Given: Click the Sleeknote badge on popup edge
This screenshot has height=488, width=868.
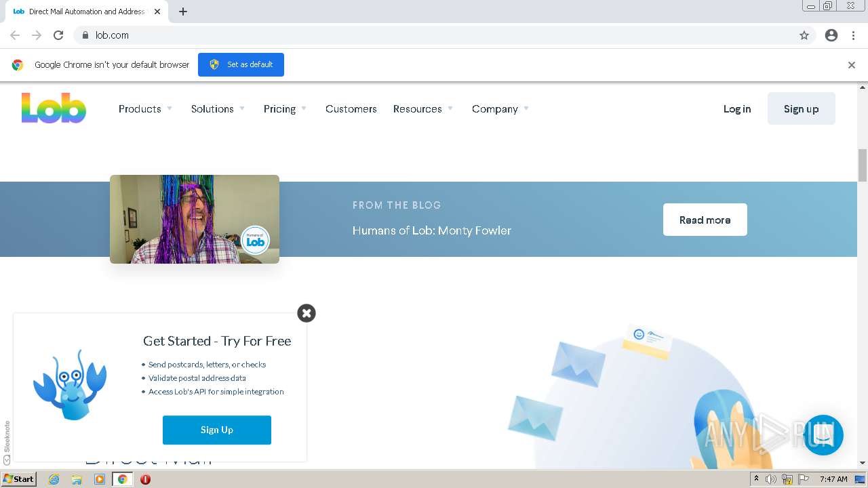Looking at the screenshot, I should point(7,443).
